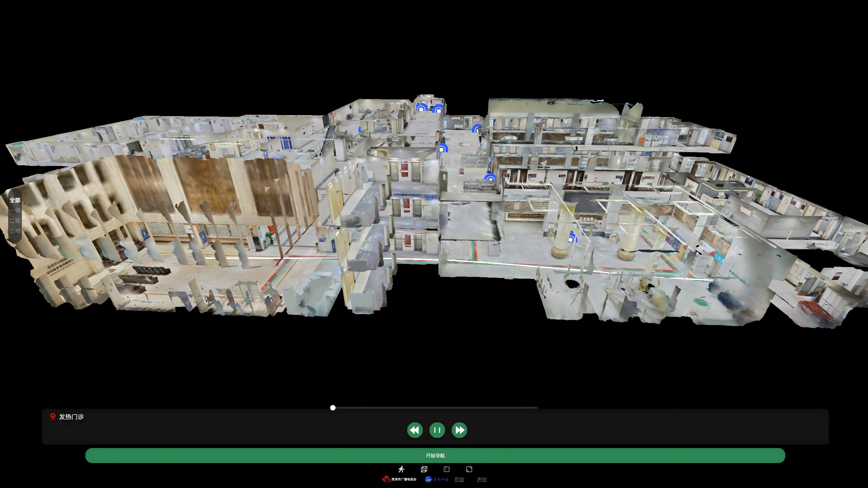Viewport: 868px width, 488px height.
Task: Click the 开始导航 start navigation button
Action: pos(435,456)
